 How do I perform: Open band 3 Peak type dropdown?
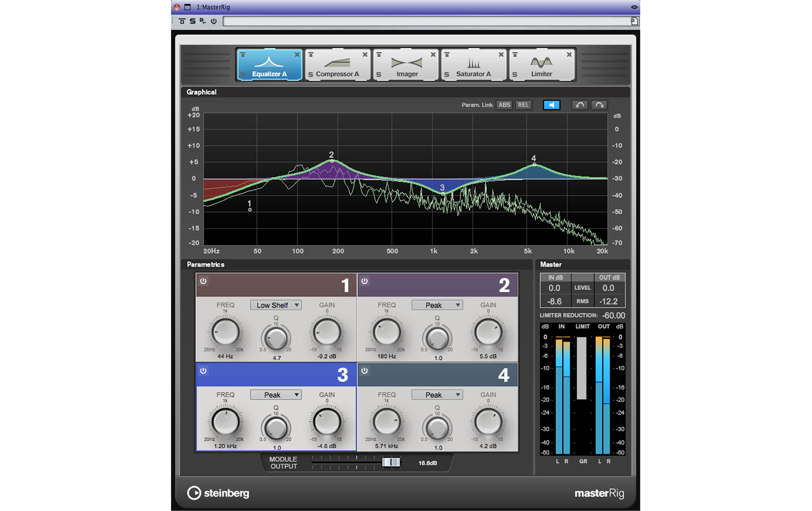276,395
